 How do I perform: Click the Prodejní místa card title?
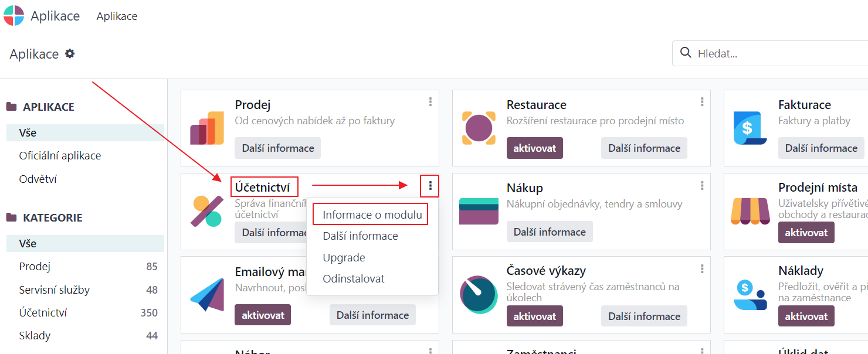click(818, 188)
